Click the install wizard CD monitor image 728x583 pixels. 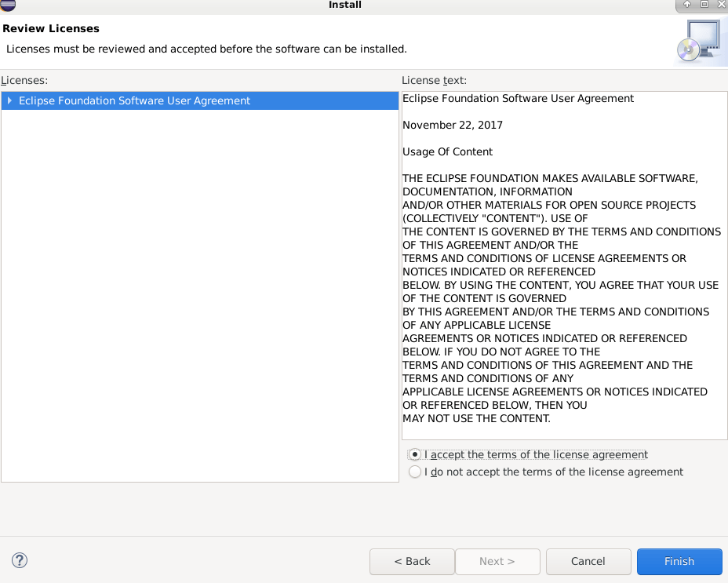point(701,42)
